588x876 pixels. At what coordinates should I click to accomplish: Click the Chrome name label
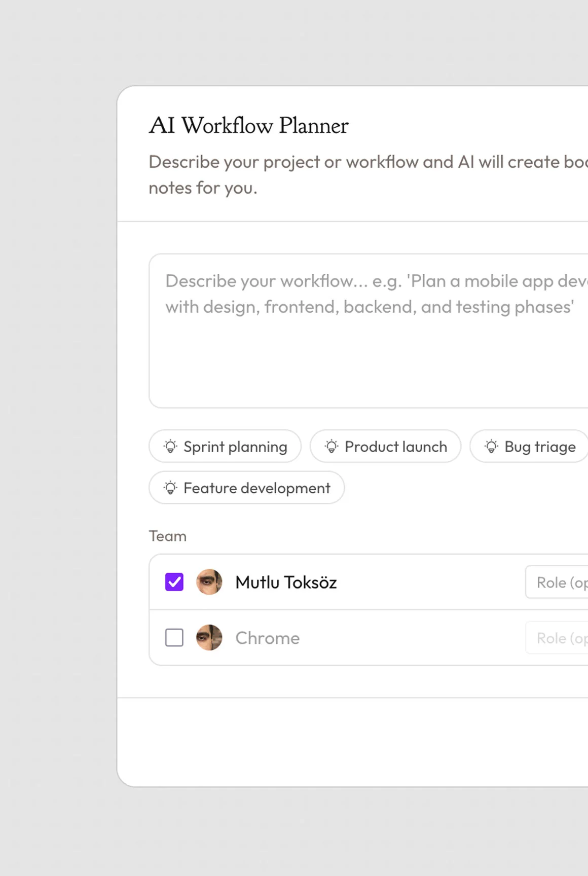tap(267, 638)
